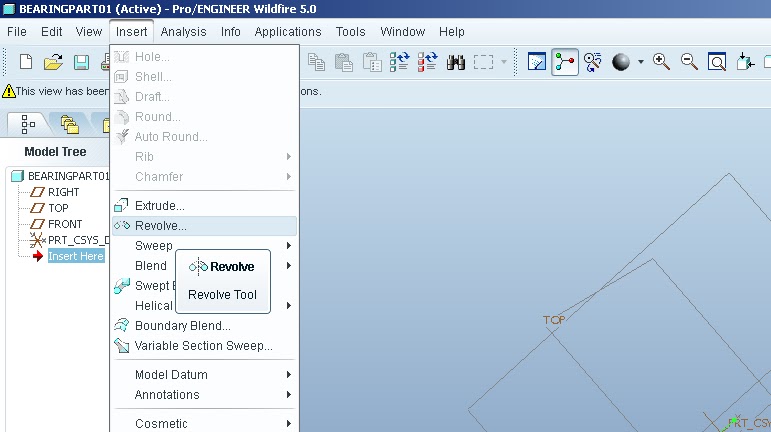Expand the Model Datum submenu
The width and height of the screenshot is (771, 432).
click(x=204, y=374)
